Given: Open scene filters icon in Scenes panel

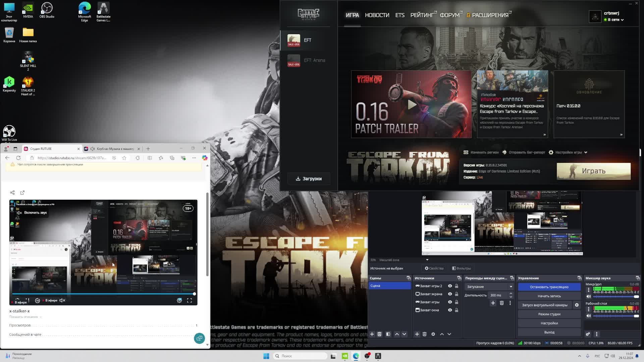Looking at the screenshot, I should pyautogui.click(x=388, y=334).
